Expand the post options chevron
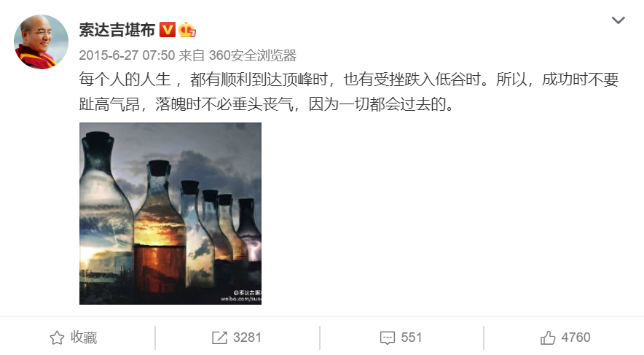The image size is (644, 355). point(618,20)
